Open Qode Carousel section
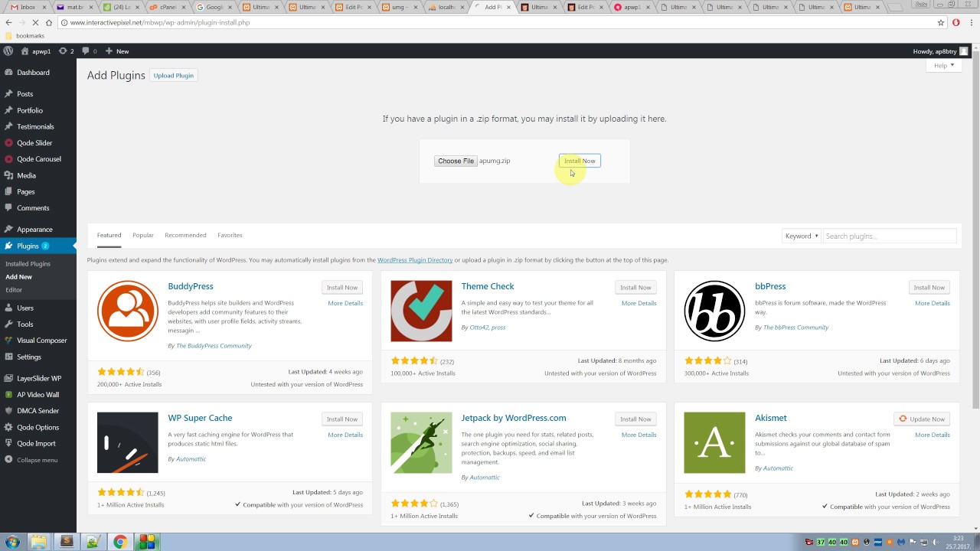The image size is (980, 551). (38, 159)
